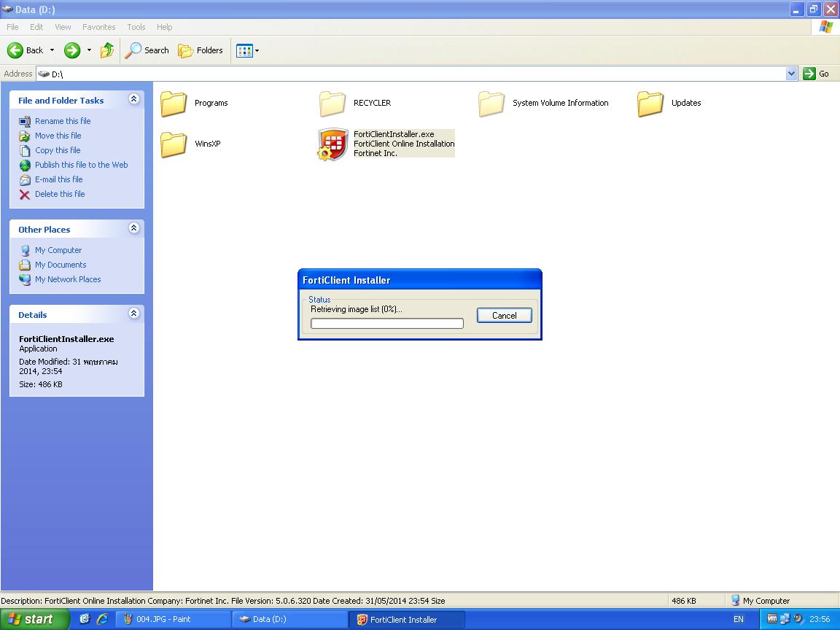Open the Help menu
This screenshot has height=630, width=840.
(165, 27)
